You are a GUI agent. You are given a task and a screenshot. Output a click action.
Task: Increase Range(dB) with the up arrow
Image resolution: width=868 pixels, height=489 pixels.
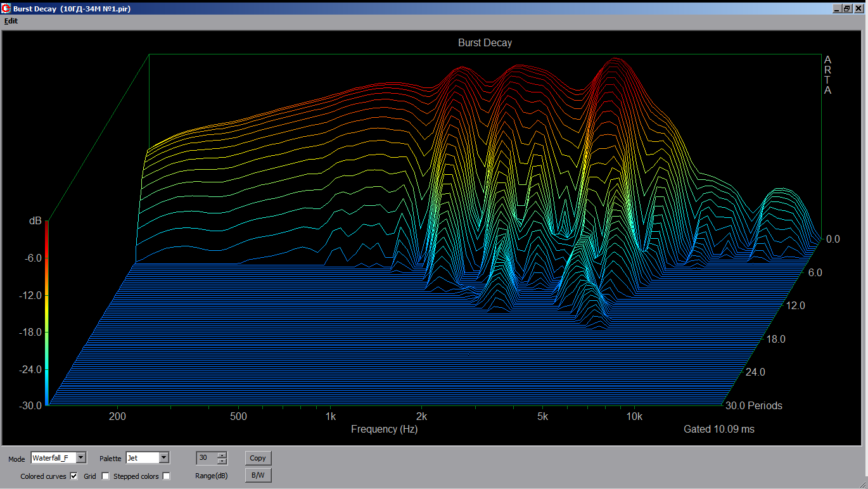[x=222, y=455]
